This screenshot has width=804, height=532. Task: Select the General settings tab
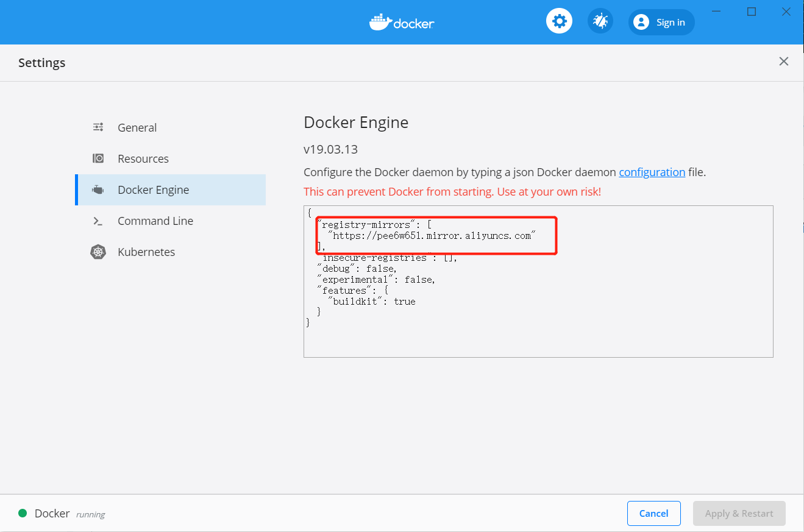[171, 127]
